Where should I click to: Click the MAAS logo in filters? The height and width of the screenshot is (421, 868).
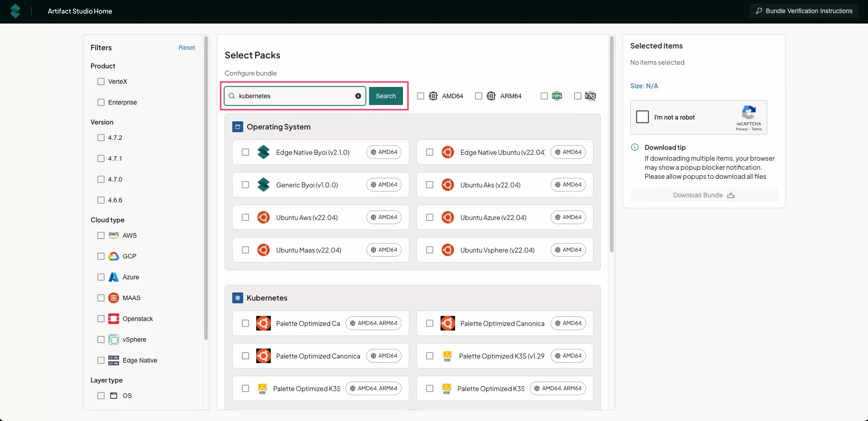114,298
